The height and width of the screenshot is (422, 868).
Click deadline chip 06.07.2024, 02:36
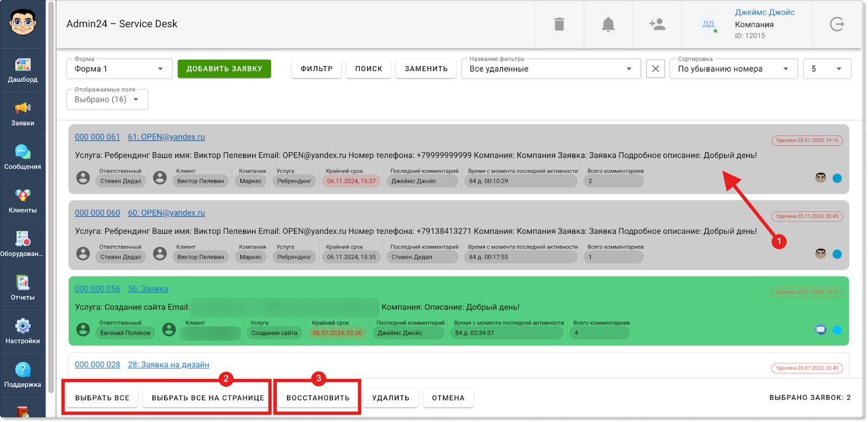click(x=337, y=333)
